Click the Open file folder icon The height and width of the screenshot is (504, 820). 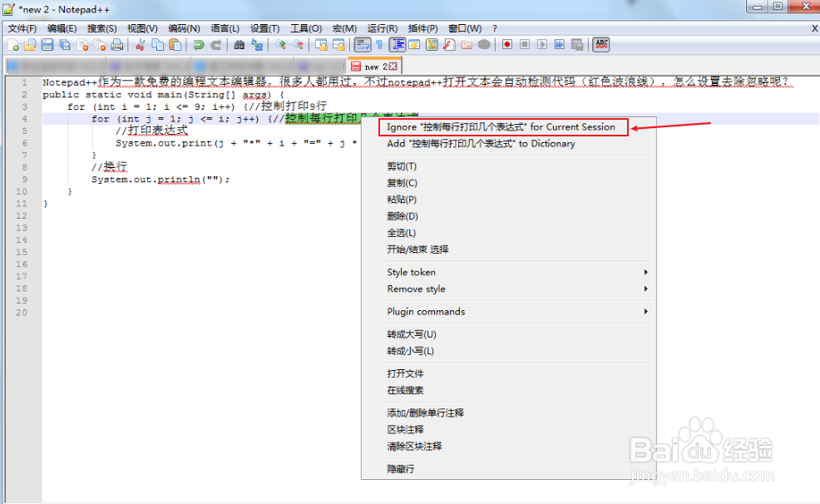30,45
